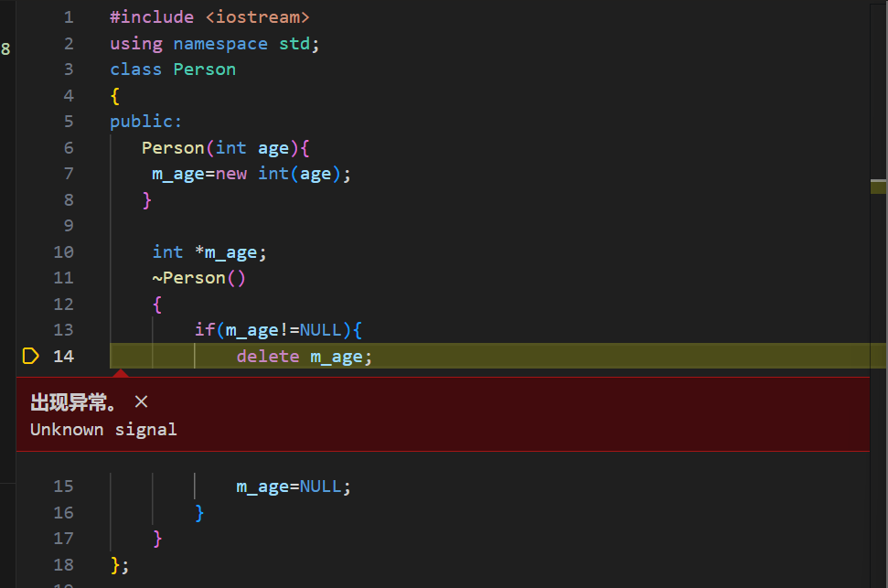This screenshot has height=588, width=888.
Task: Click the 'int *m_age;' member declaration
Action: pos(209,252)
